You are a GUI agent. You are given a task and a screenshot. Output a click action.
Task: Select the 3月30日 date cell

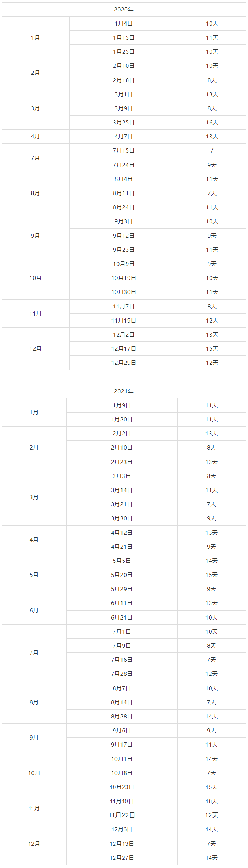(x=122, y=518)
